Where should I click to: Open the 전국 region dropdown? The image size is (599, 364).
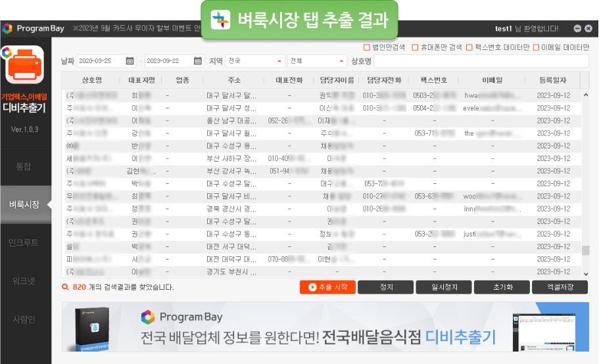255,60
